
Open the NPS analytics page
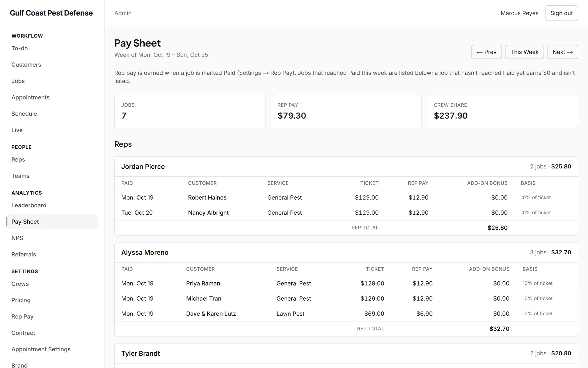[17, 238]
